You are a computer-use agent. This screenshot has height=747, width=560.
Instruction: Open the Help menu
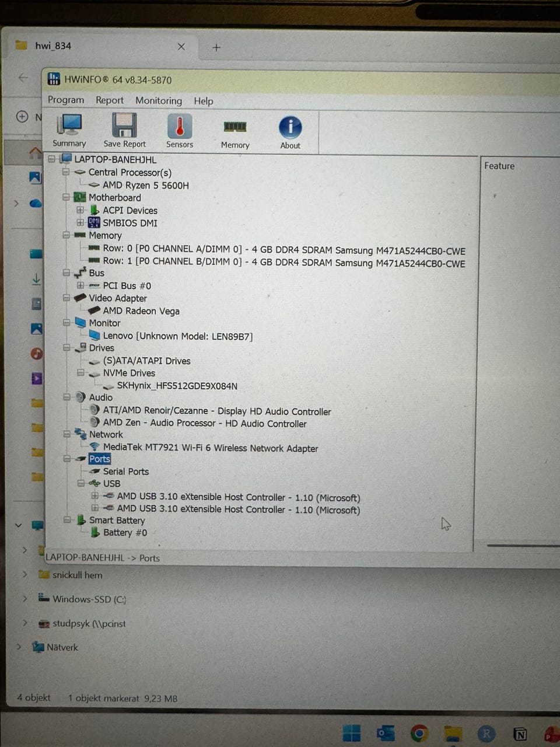coord(204,101)
